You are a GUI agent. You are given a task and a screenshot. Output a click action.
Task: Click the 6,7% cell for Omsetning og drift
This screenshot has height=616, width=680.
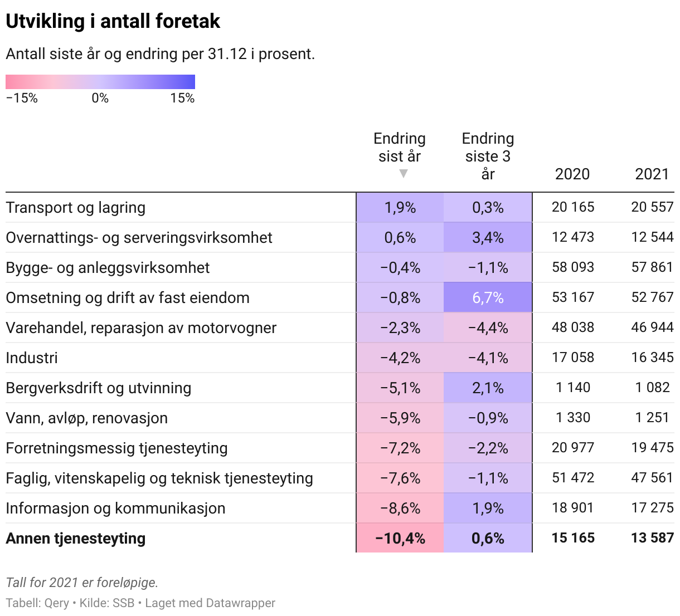(x=488, y=298)
